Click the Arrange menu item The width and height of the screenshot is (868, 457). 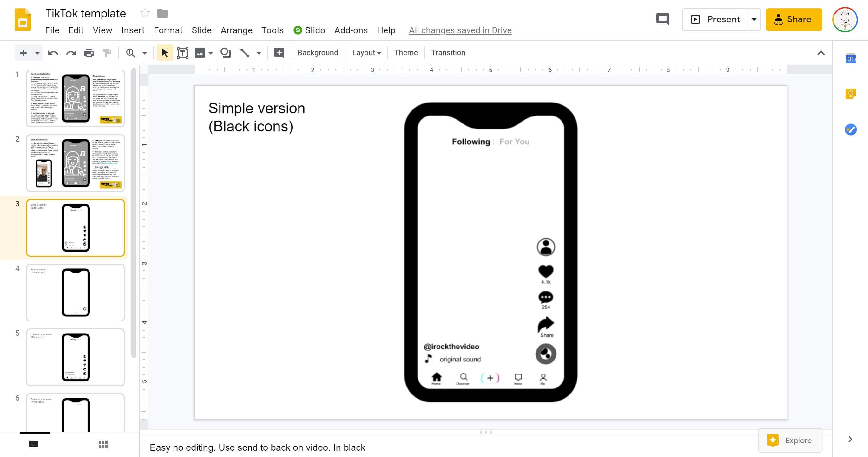236,30
